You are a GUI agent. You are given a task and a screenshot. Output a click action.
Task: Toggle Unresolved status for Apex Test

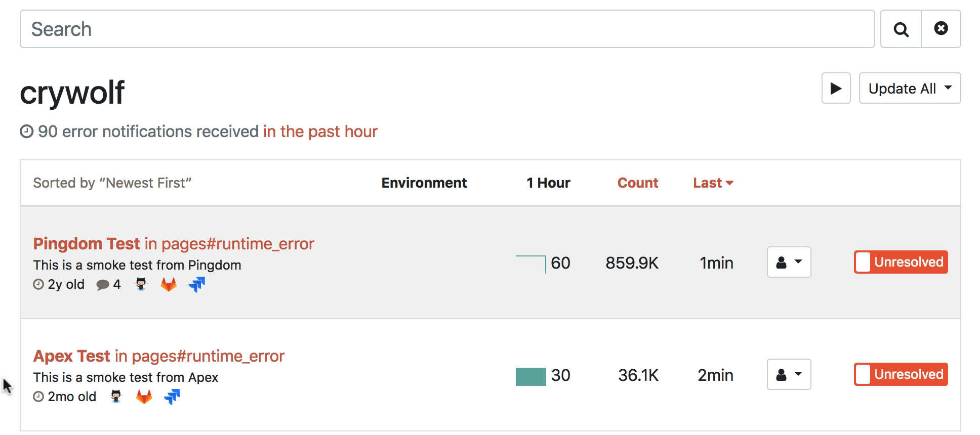pyautogui.click(x=901, y=374)
